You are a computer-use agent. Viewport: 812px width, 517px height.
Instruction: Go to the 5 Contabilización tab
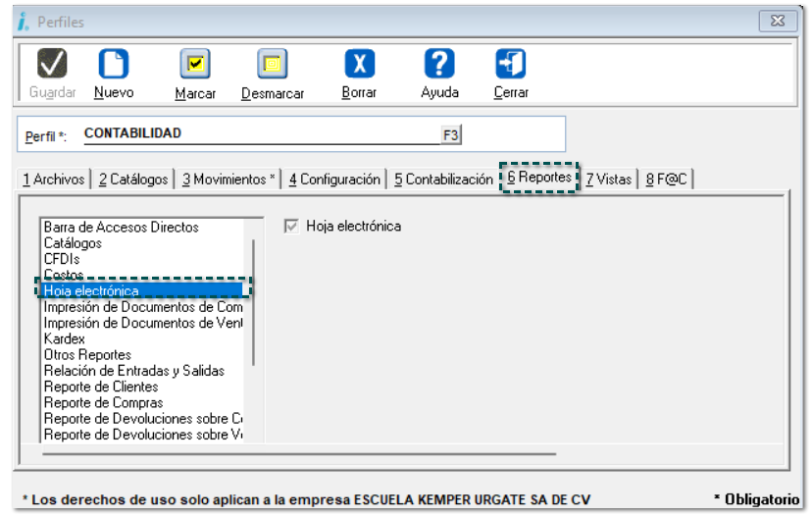click(443, 180)
